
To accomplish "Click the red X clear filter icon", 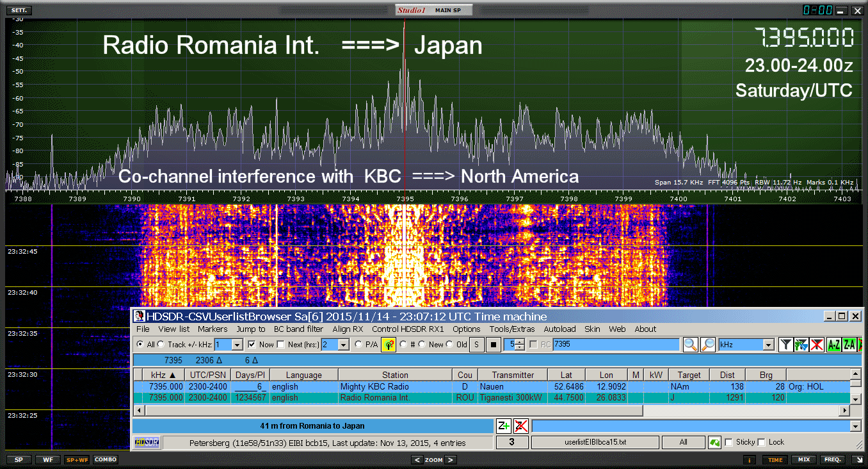I will coord(816,345).
